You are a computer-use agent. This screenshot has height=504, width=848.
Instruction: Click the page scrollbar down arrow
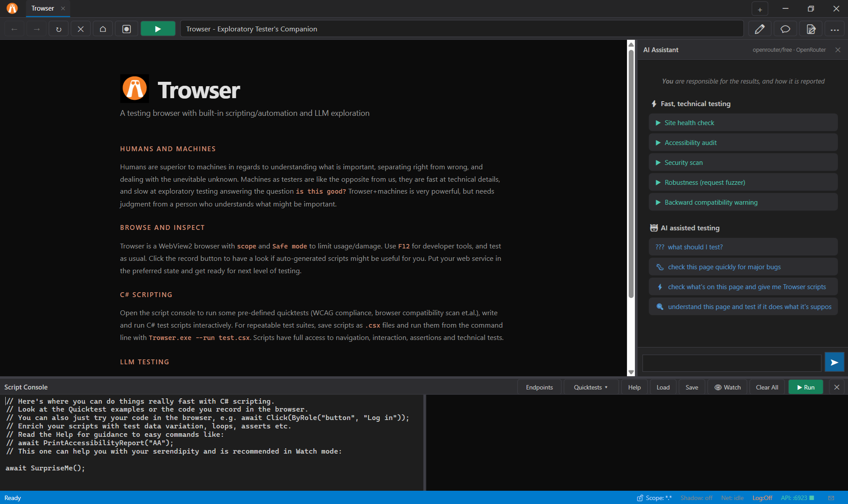(631, 372)
